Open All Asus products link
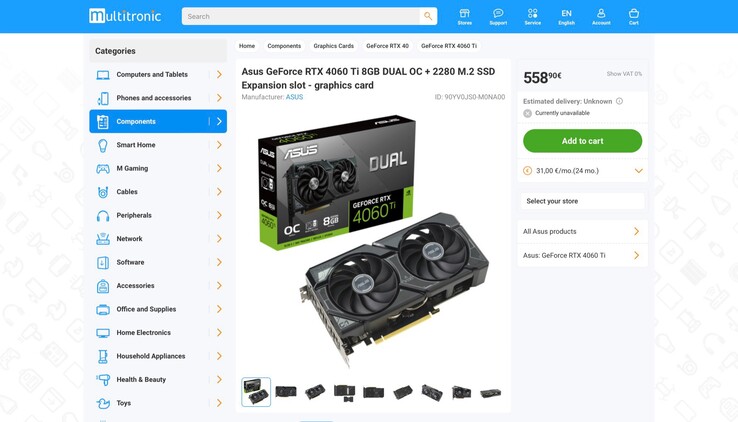The height and width of the screenshot is (422, 738). point(582,231)
